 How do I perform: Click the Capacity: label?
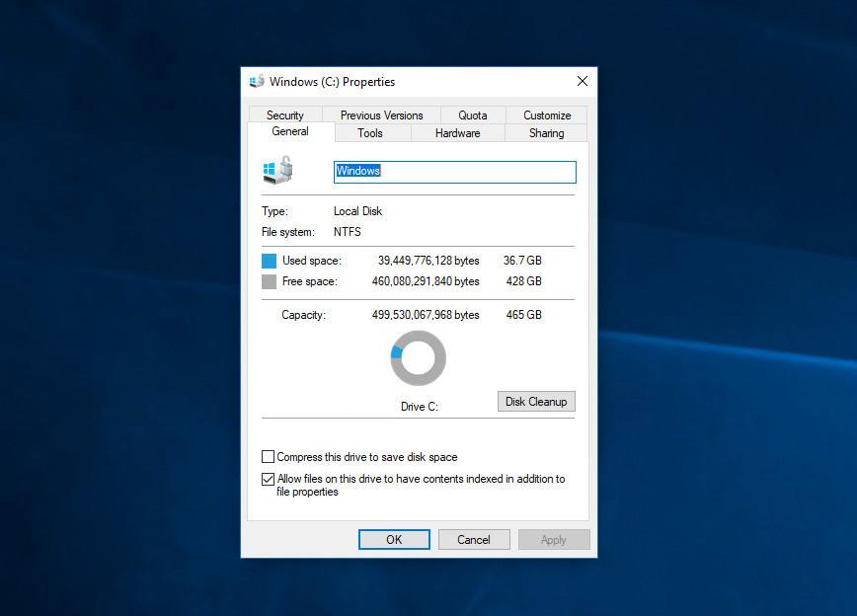(303, 315)
